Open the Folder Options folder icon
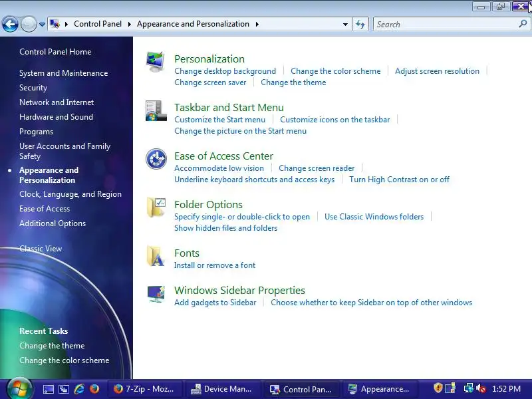The image size is (532, 399). [x=156, y=207]
